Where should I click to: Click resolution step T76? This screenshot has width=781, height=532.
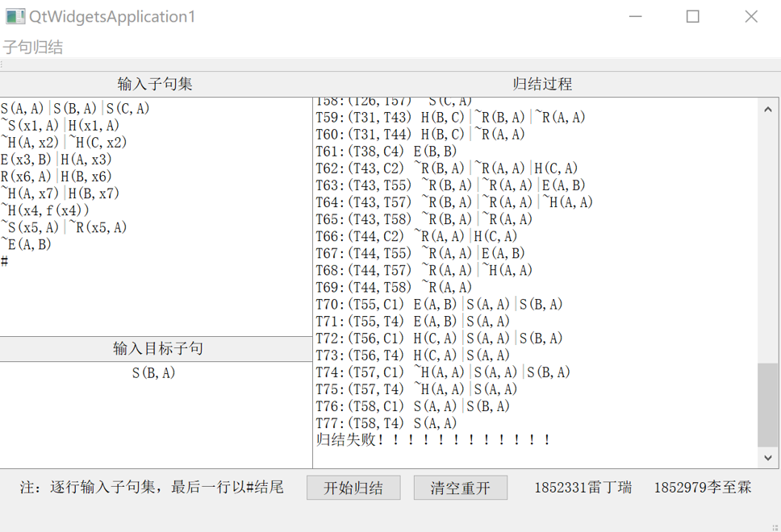tap(413, 406)
